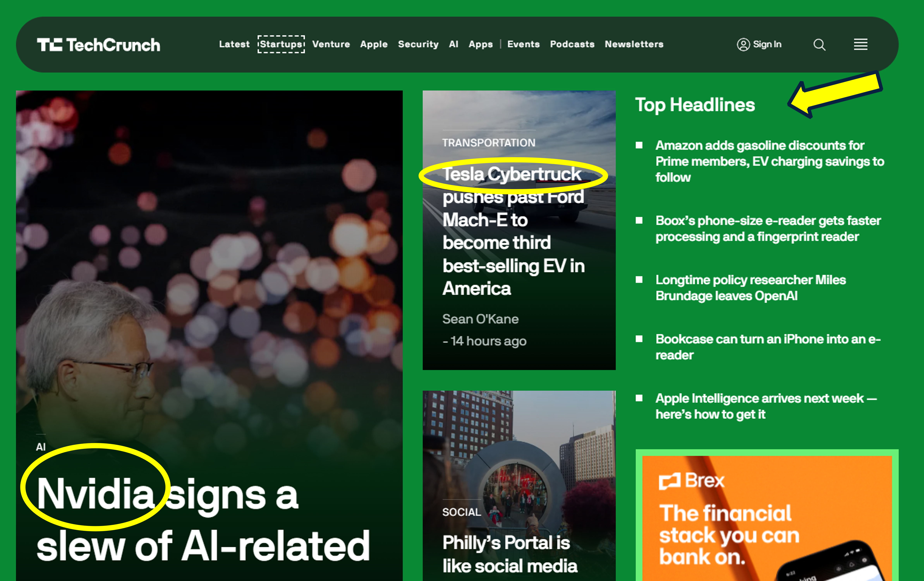Open the Security nav item
The image size is (924, 581).
pyautogui.click(x=418, y=45)
